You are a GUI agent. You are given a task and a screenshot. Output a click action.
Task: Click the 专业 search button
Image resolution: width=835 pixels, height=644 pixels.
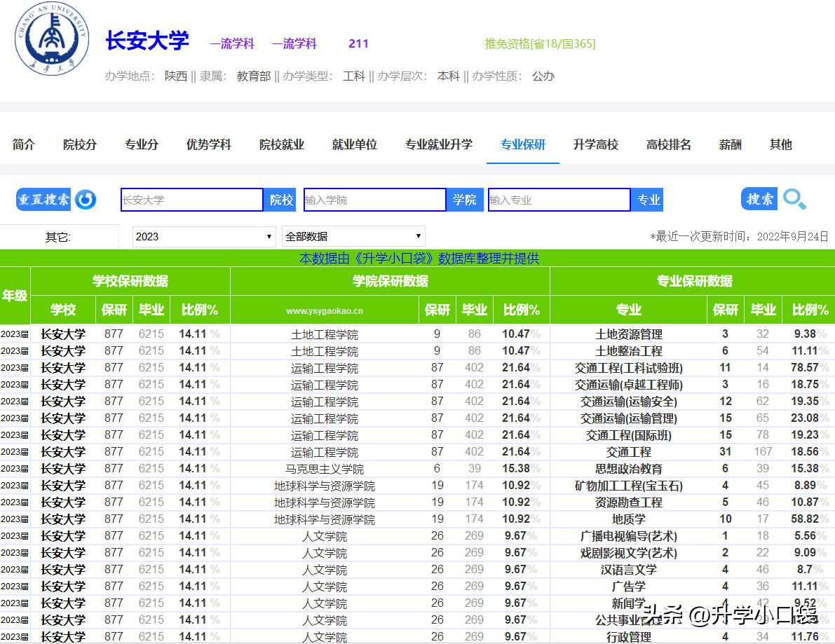pos(648,200)
